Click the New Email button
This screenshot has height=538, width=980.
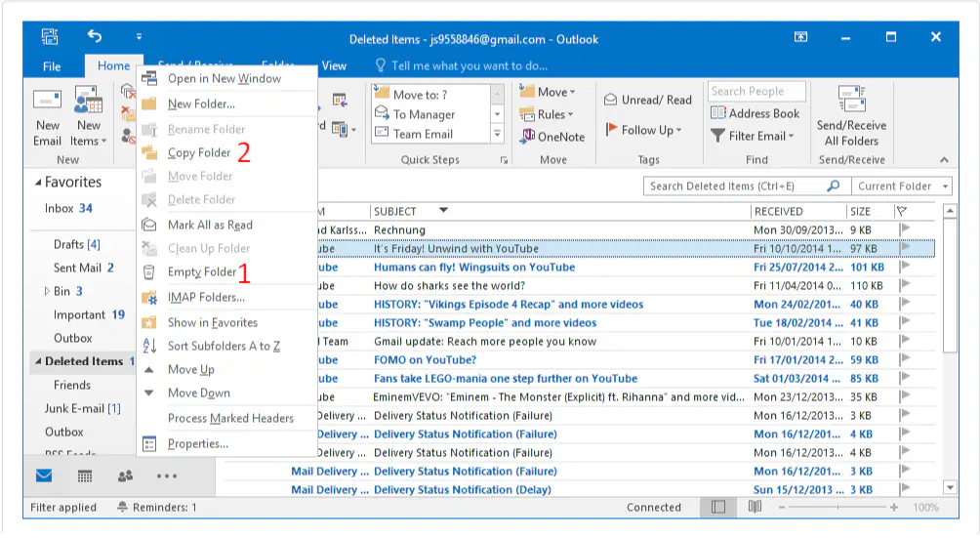tap(48, 118)
